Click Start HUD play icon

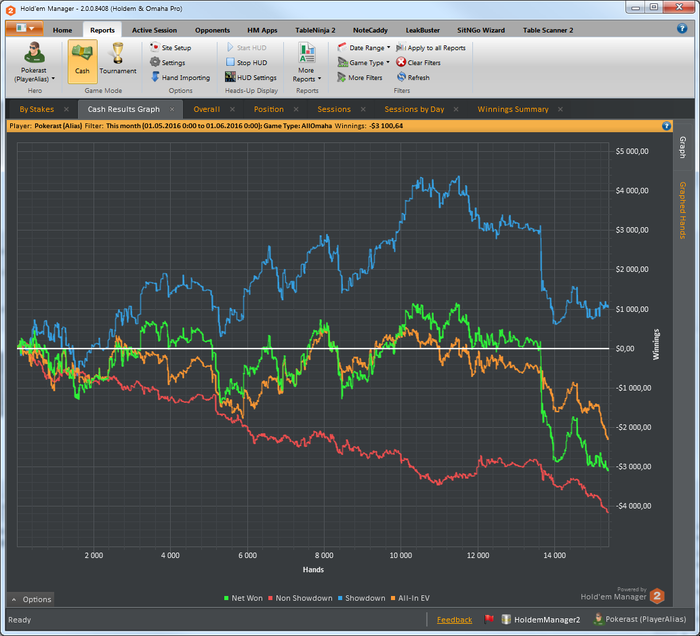pyautogui.click(x=230, y=47)
